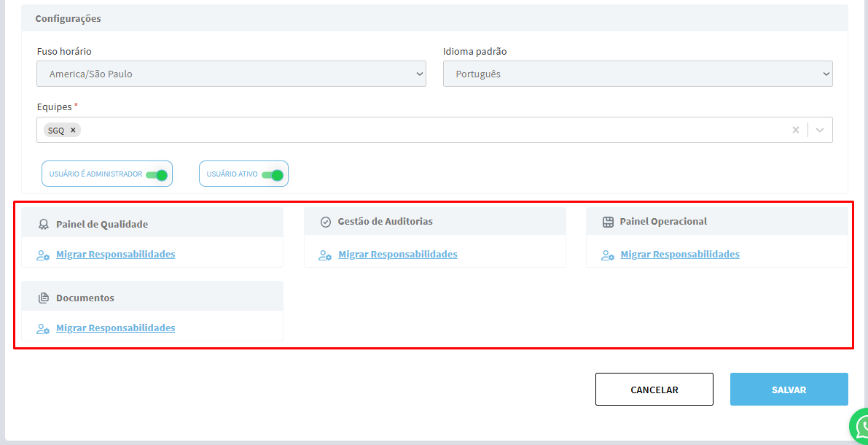868x445 pixels.
Task: Click the Documentos pages icon
Action: pyautogui.click(x=43, y=298)
